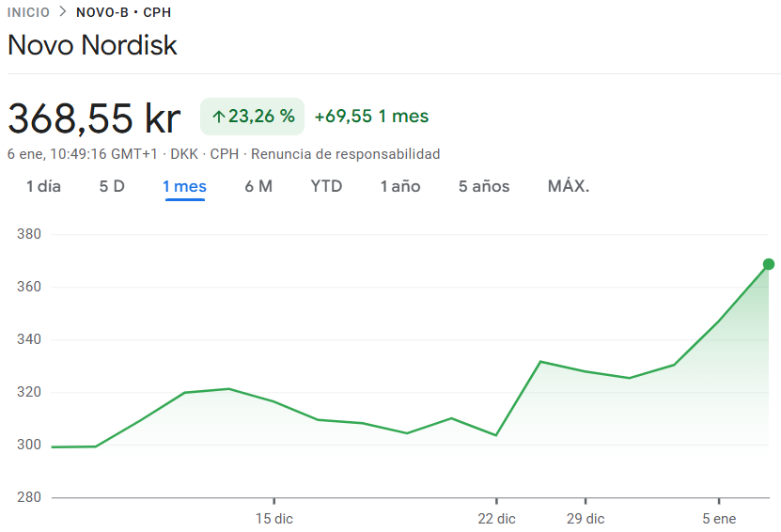Select the 1 mes time range tab
The image size is (781, 532).
point(185,186)
